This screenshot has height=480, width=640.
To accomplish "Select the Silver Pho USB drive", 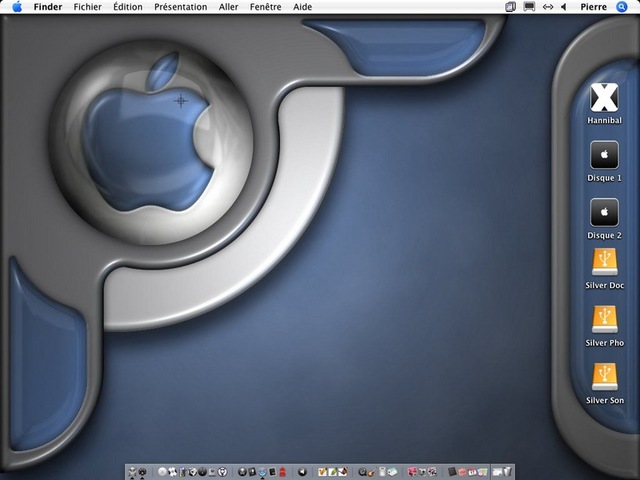I will click(x=604, y=320).
